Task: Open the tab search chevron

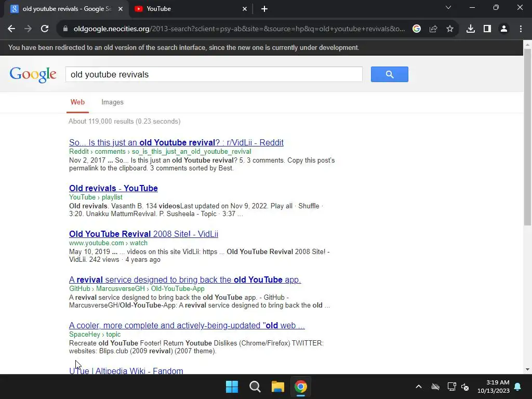Action: [x=448, y=7]
